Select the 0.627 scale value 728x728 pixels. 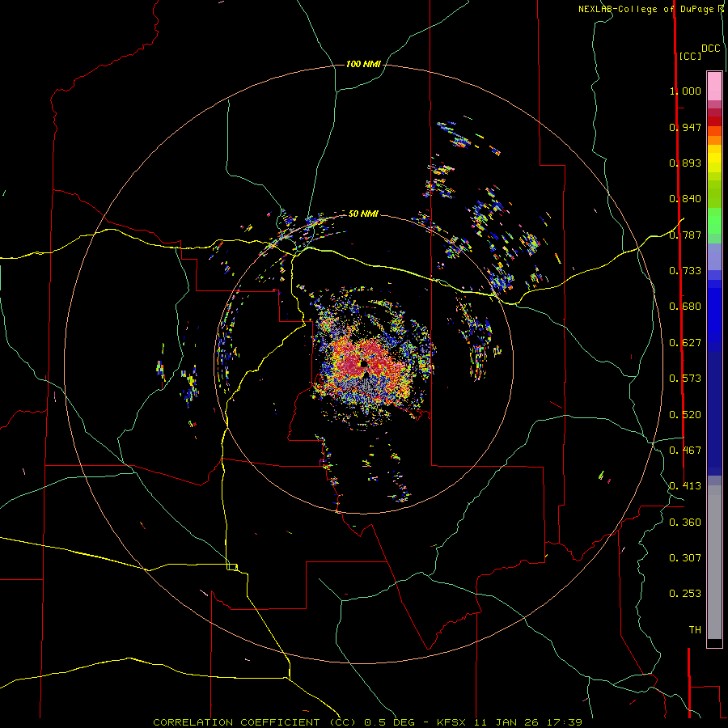point(685,343)
